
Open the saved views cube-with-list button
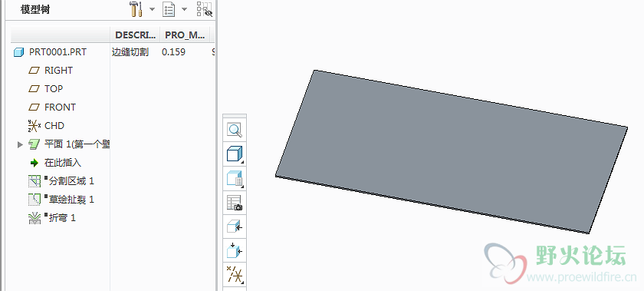tap(235, 179)
